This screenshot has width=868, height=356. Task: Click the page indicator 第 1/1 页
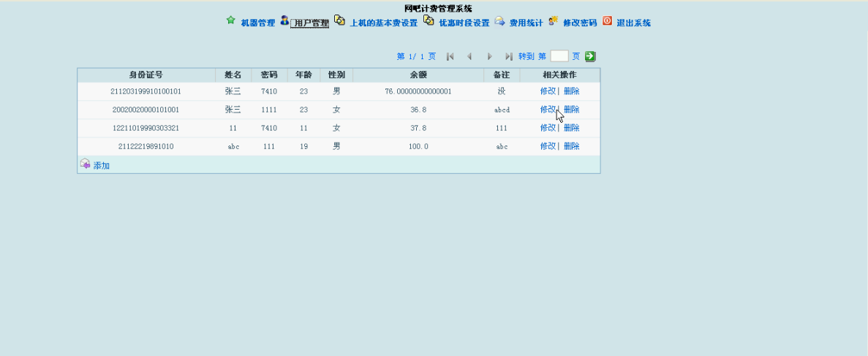[416, 56]
